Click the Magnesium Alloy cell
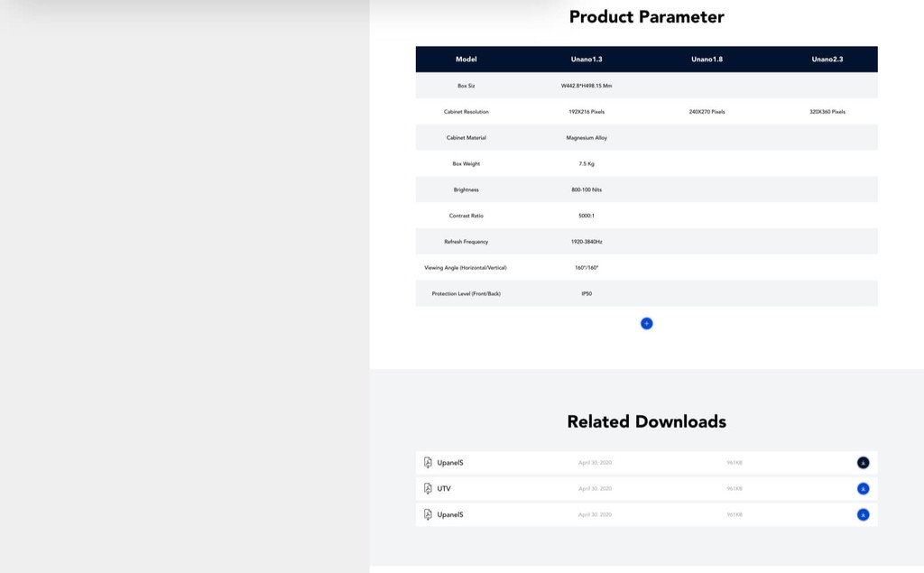The image size is (924, 573). click(587, 138)
